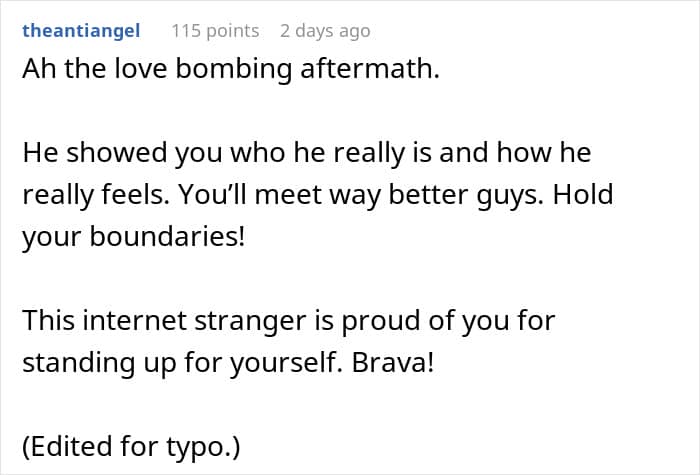Click the line starting 'He showed you who'

[x=307, y=153]
